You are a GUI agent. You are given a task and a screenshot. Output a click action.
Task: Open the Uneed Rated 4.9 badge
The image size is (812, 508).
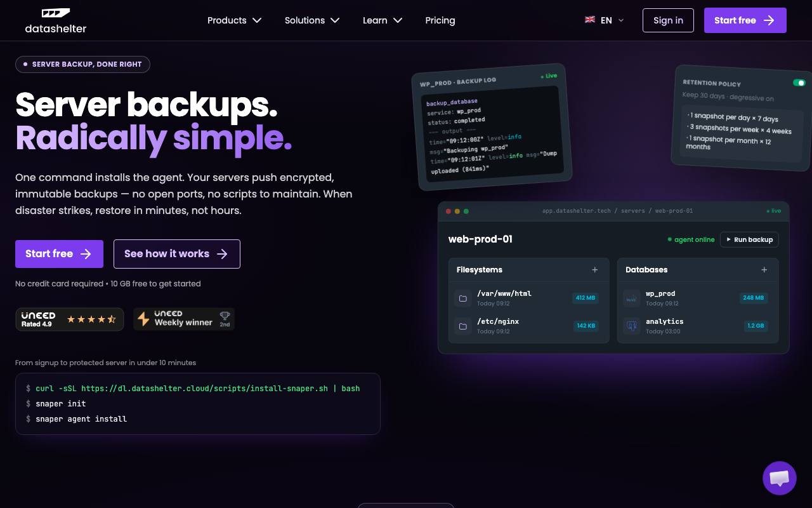pos(69,319)
